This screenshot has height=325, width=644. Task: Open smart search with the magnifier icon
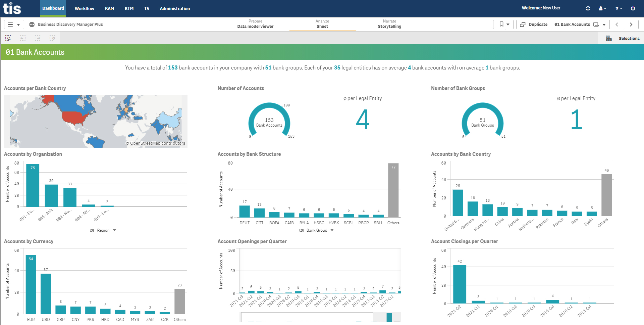[8, 38]
